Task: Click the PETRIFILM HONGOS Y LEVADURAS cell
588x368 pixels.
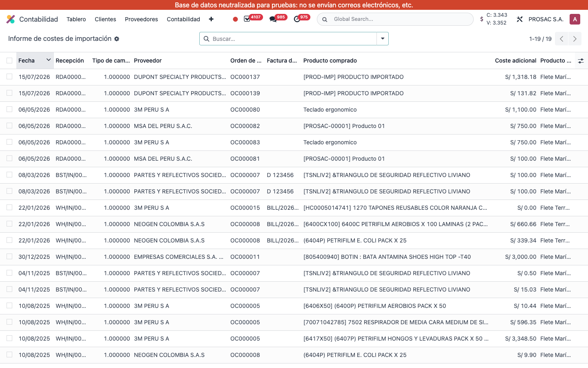Action: coord(396,339)
